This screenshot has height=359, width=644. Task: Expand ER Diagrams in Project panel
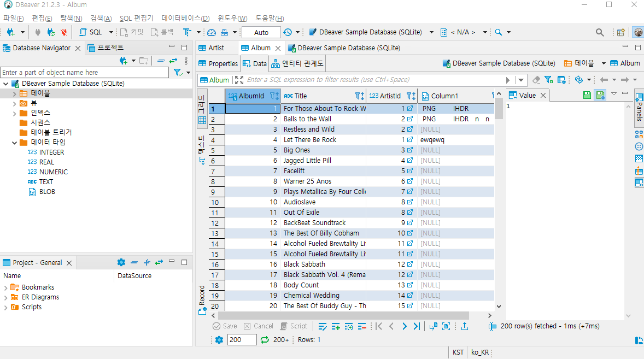click(6, 297)
